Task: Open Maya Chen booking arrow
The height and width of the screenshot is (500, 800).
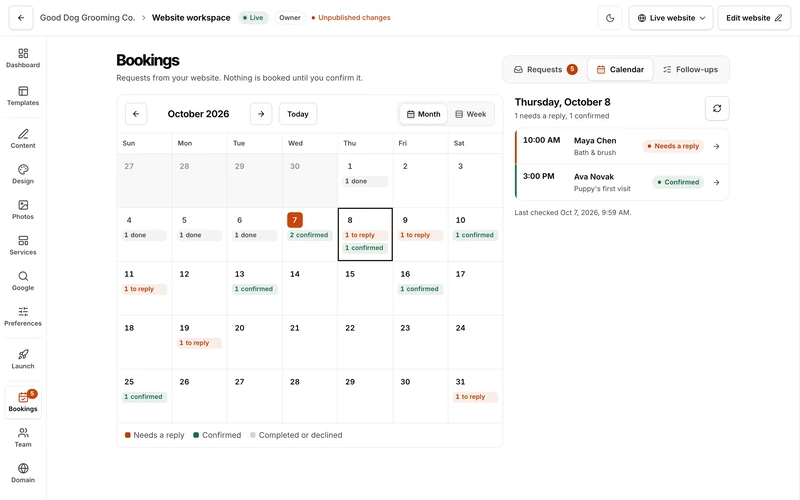Action: tap(716, 146)
